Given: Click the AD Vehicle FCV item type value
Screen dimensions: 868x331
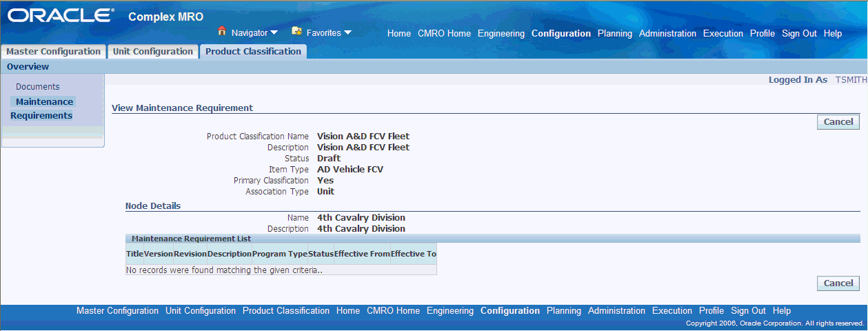Looking at the screenshot, I should pos(350,170).
